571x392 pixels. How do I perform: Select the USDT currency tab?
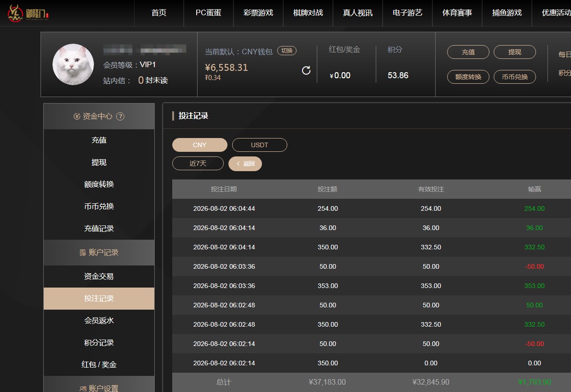pyautogui.click(x=260, y=145)
